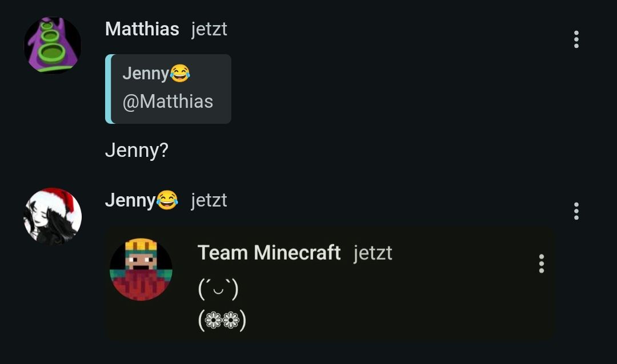Screen dimensions: 617x364
Task: Click the jetzt timestamp next to Matthias
Action: [209, 29]
